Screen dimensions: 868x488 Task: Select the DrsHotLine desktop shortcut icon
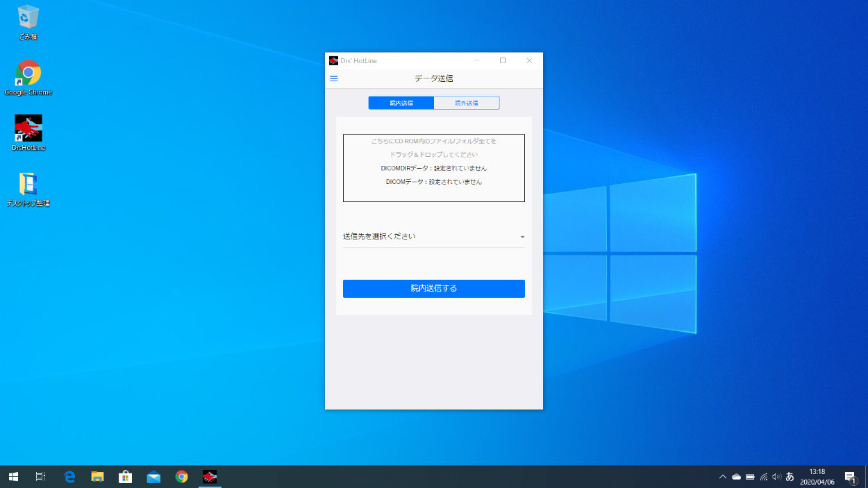28,129
